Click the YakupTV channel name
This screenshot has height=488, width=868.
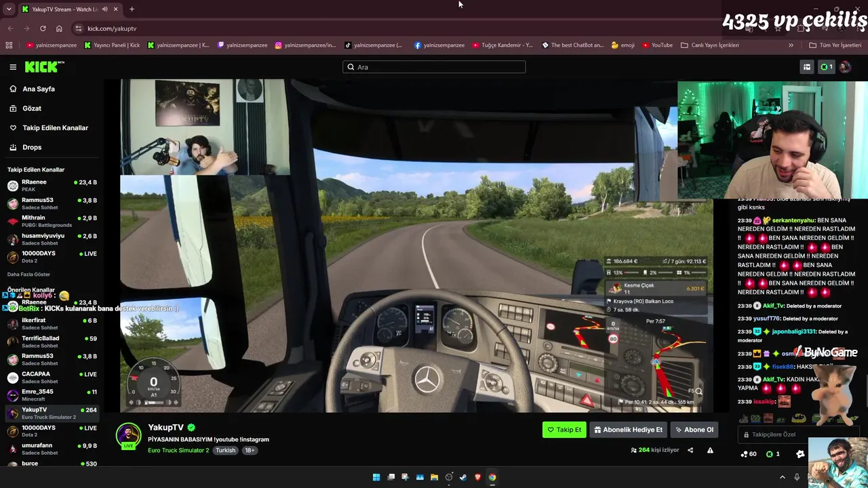pos(165,428)
